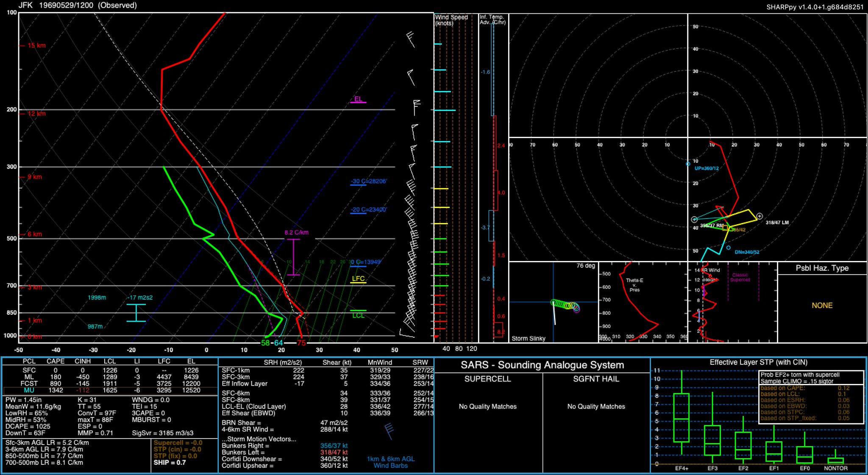This screenshot has height=475, width=868.
Task: Select the SFC parcel row
Action: tap(109, 370)
